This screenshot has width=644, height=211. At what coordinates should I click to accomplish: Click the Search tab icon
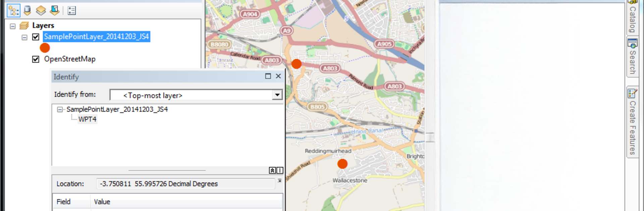(633, 44)
